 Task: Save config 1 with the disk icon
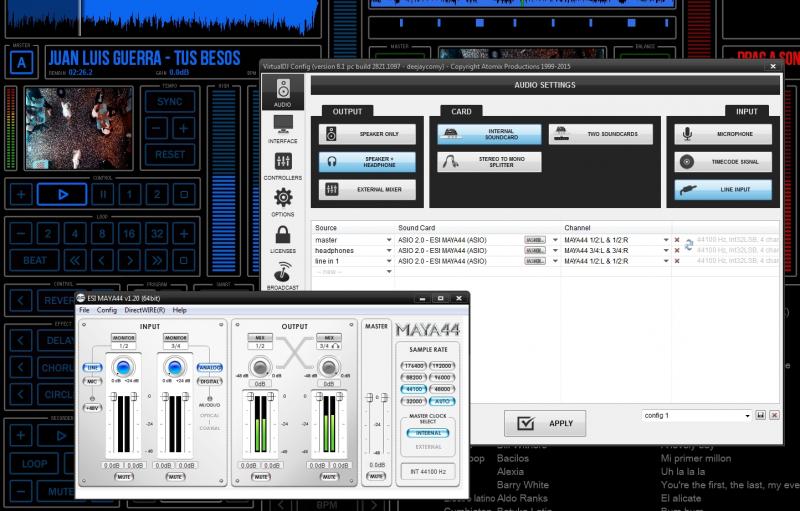coord(760,415)
